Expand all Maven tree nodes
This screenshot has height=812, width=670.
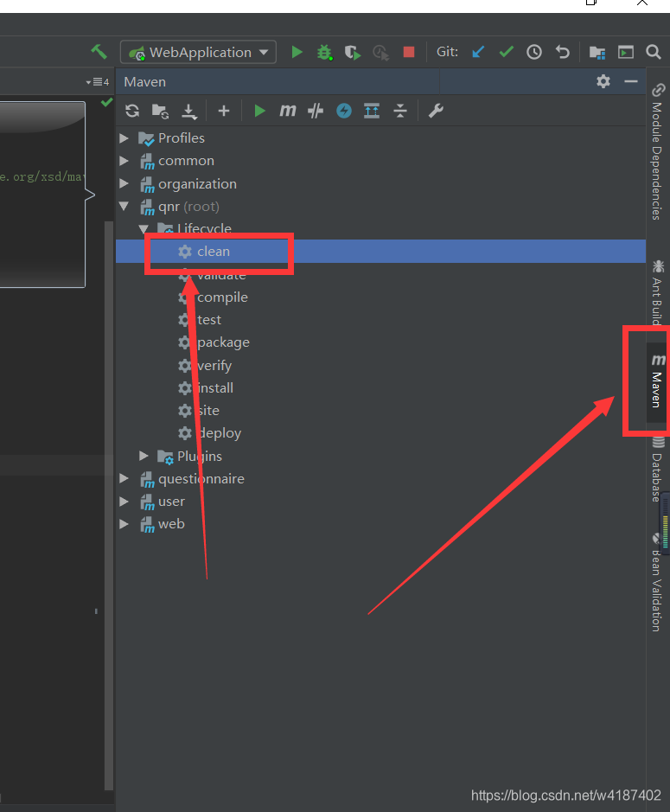[372, 111]
